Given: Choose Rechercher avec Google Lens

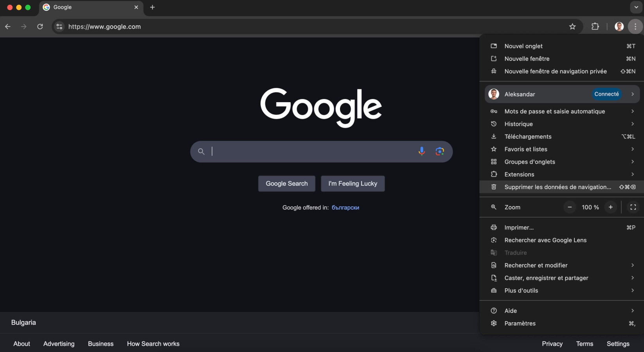Looking at the screenshot, I should click(562, 240).
